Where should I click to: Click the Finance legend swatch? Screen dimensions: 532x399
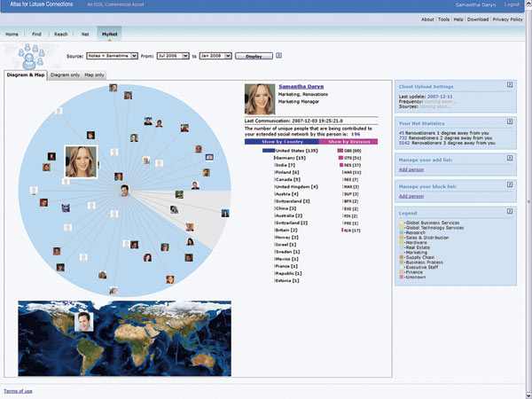tap(402, 272)
